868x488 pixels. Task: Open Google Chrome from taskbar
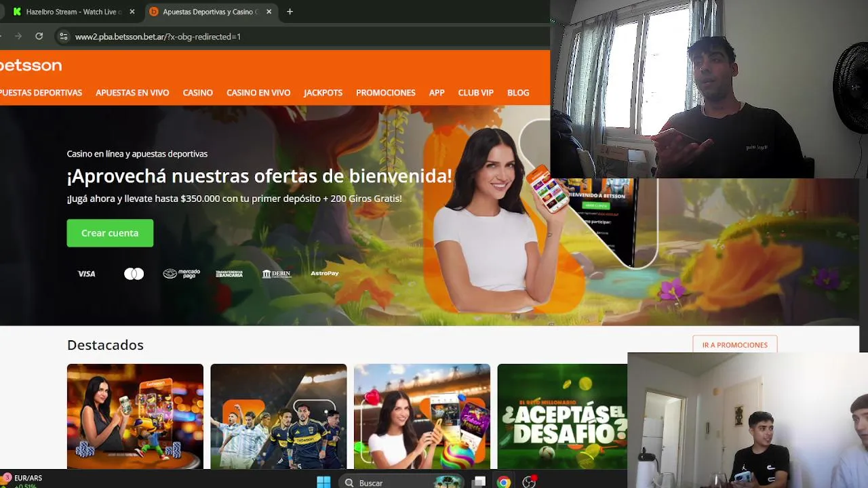point(503,482)
